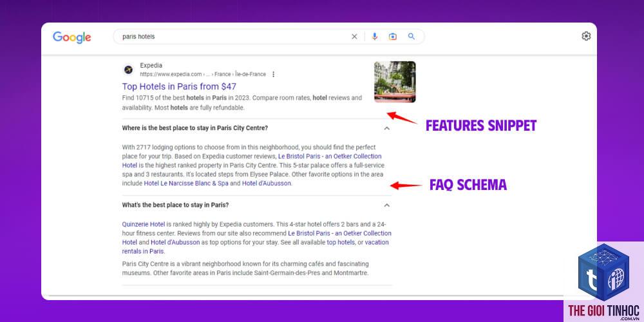The image size is (644, 322).
Task: Follow the "top hotels" link
Action: (x=341, y=242)
